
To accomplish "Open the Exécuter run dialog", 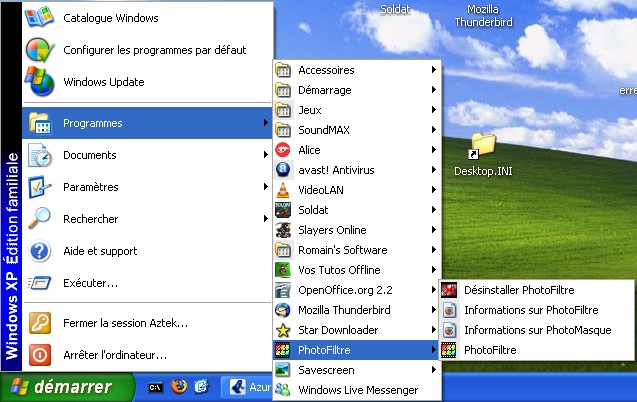I will (90, 283).
